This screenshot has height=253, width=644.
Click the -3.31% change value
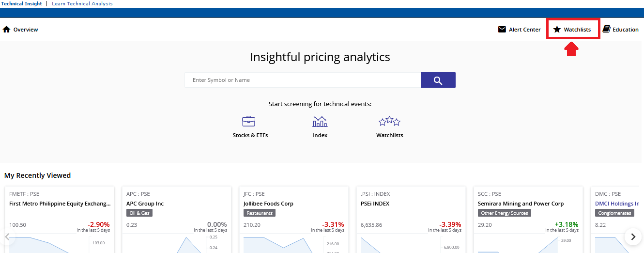tap(333, 224)
